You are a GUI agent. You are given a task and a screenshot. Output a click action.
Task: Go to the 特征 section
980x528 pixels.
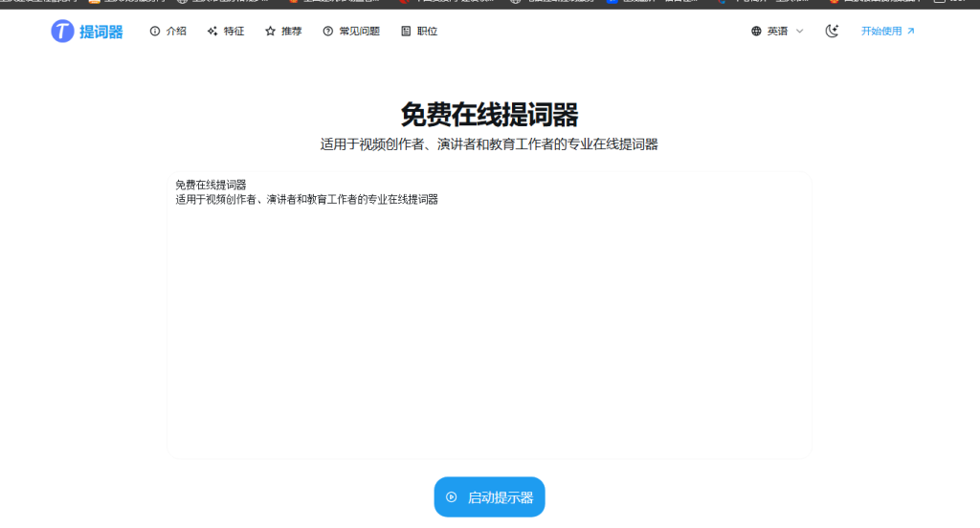234,32
